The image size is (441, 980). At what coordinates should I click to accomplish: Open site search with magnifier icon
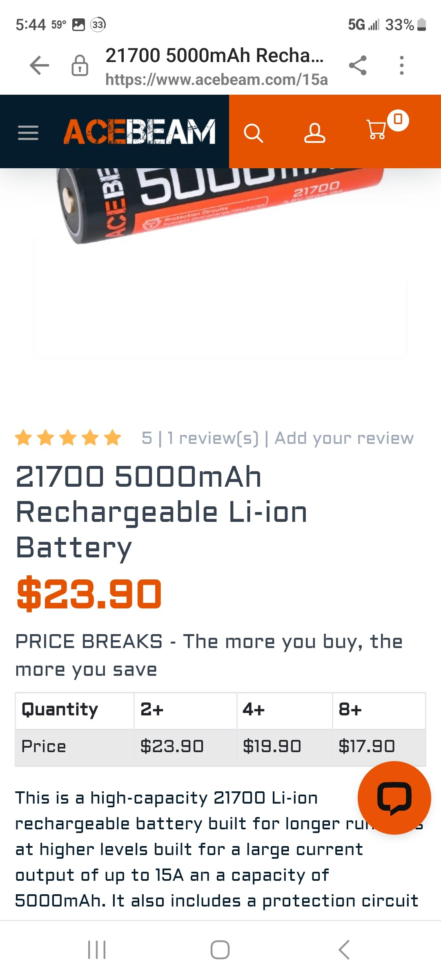click(253, 133)
